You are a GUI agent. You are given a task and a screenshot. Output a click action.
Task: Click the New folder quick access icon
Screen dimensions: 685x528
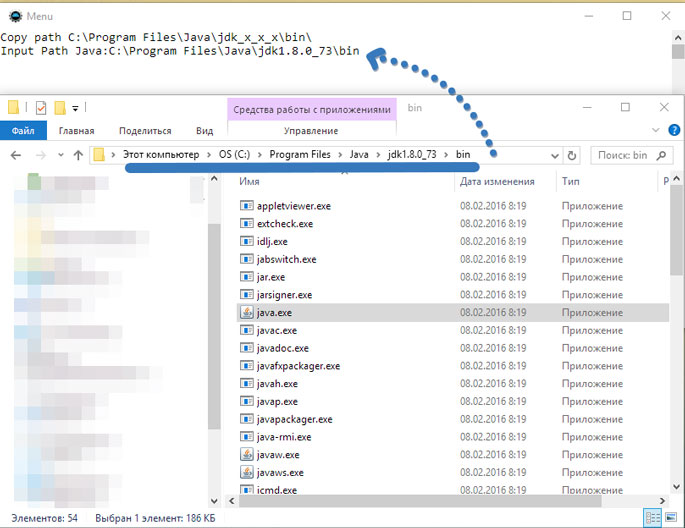click(60, 107)
